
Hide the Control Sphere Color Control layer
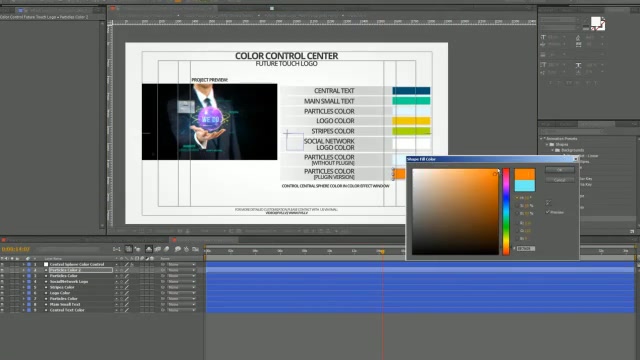2,264
